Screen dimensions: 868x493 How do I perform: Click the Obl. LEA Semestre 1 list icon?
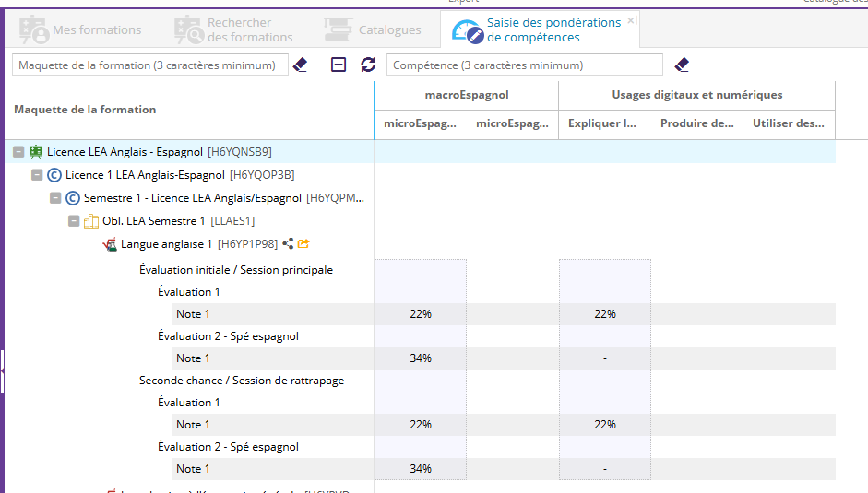pos(91,221)
